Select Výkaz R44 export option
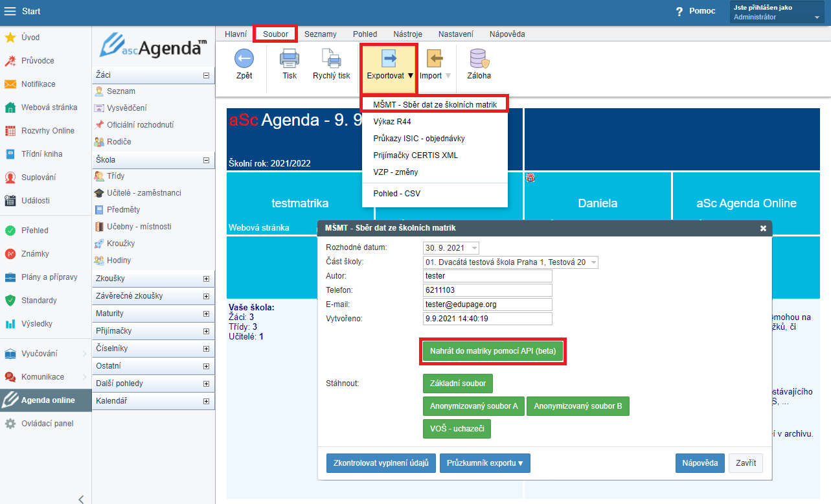 pyautogui.click(x=435, y=121)
